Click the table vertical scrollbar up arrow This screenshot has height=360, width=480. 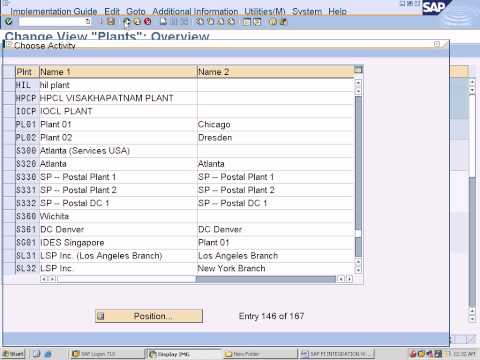[x=358, y=83]
